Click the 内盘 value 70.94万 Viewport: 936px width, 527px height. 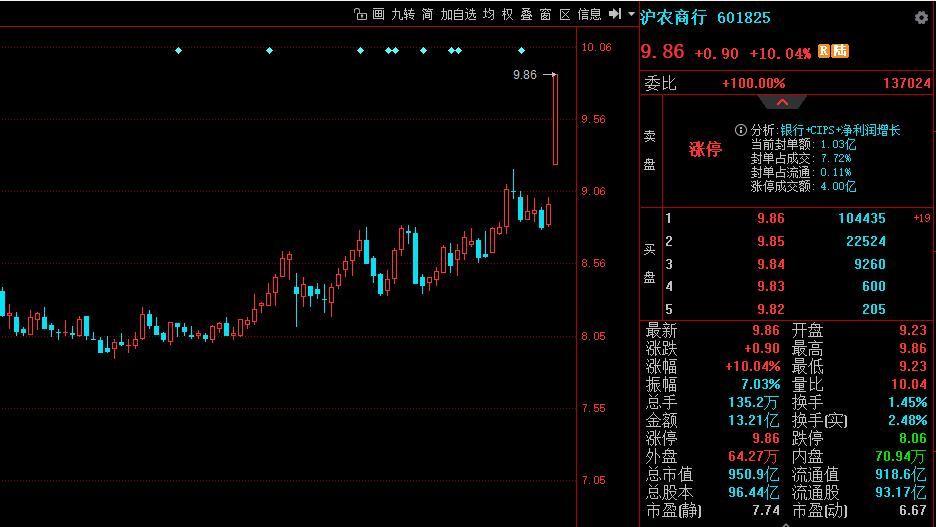[x=901, y=457]
